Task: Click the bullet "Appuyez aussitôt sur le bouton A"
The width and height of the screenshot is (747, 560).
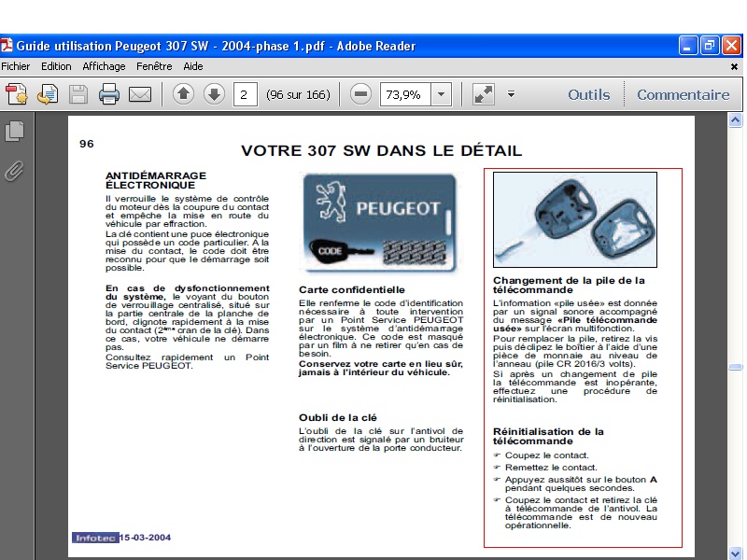Action: click(581, 480)
